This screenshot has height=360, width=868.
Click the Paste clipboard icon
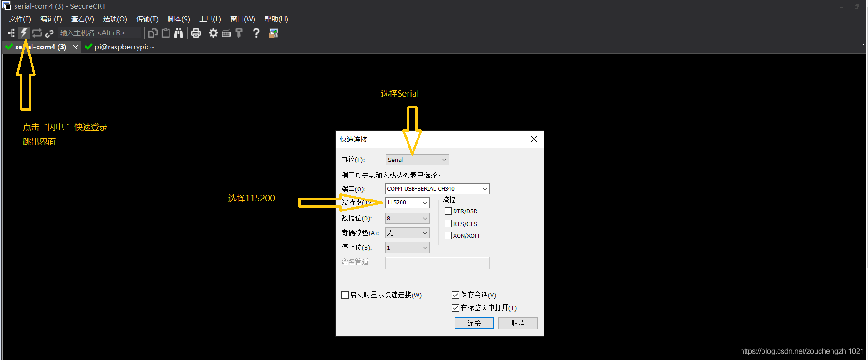pyautogui.click(x=166, y=33)
